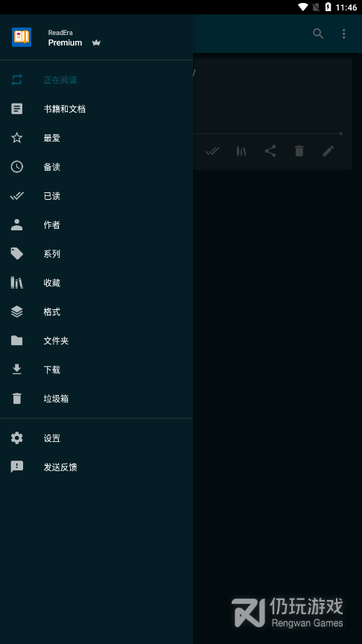Screen dimensions: 362x644
Task: Mark book as read with double-check icon
Action: (212, 151)
